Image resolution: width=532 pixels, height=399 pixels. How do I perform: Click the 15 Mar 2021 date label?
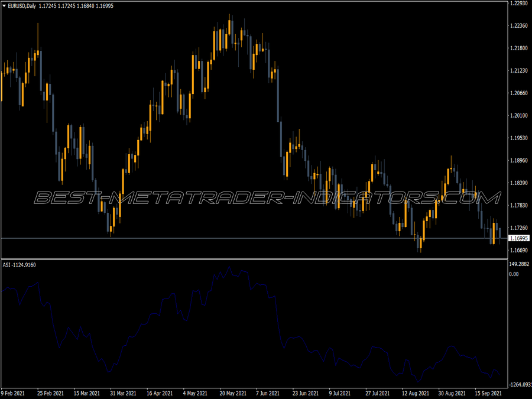tap(87, 394)
